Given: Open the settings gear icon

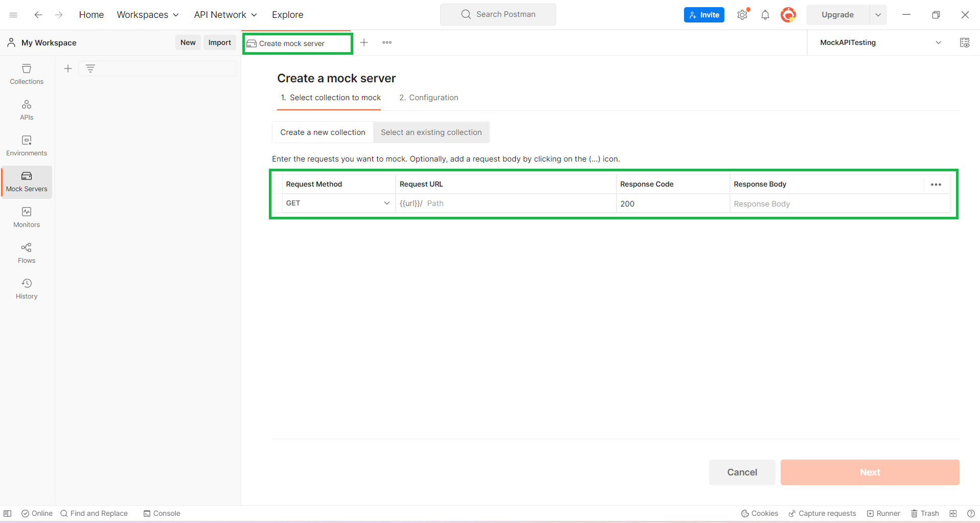Looking at the screenshot, I should [x=742, y=15].
